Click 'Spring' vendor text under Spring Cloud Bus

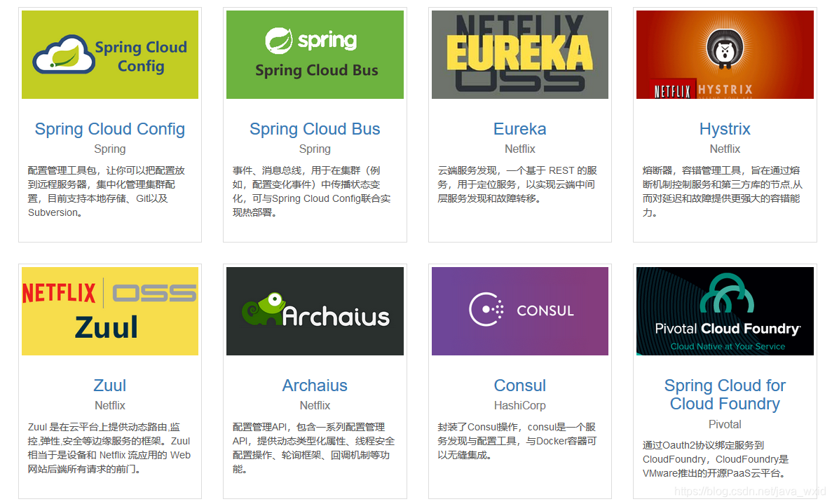coord(315,149)
